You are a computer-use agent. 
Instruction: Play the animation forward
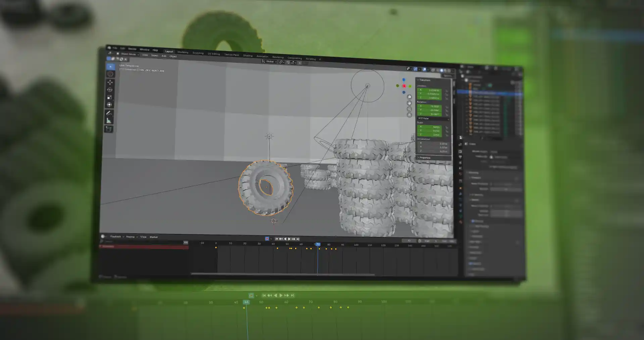289,239
